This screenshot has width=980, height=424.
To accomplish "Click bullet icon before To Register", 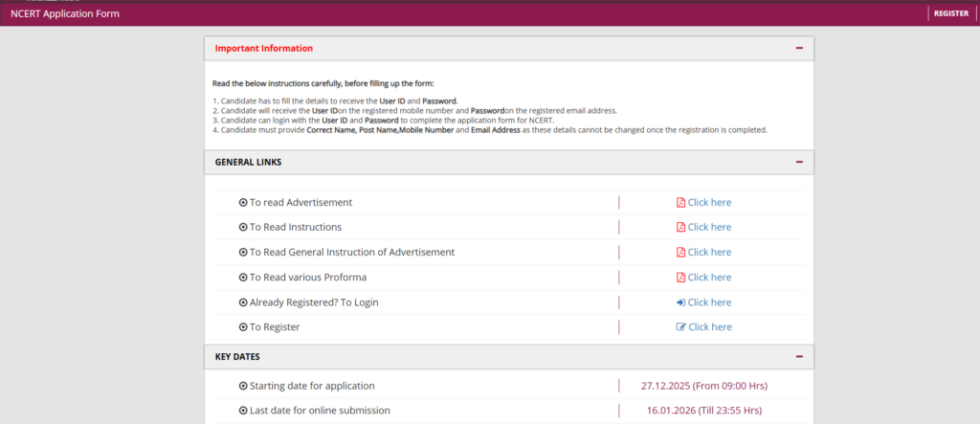I will (x=243, y=327).
